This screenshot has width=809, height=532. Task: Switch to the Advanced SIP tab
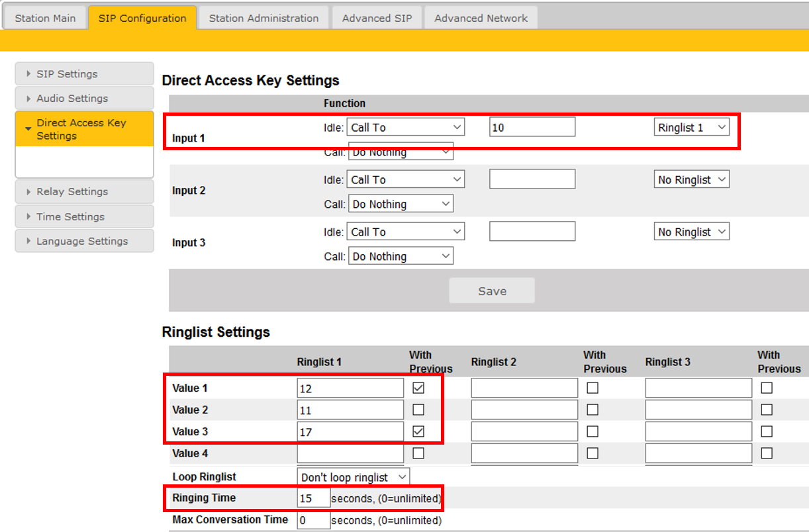click(377, 18)
